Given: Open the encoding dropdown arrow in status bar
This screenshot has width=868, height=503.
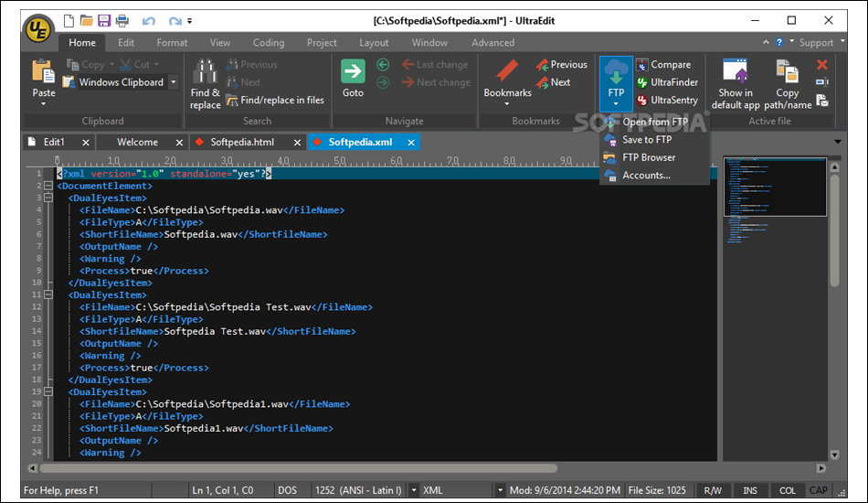Looking at the screenshot, I should coord(414,490).
